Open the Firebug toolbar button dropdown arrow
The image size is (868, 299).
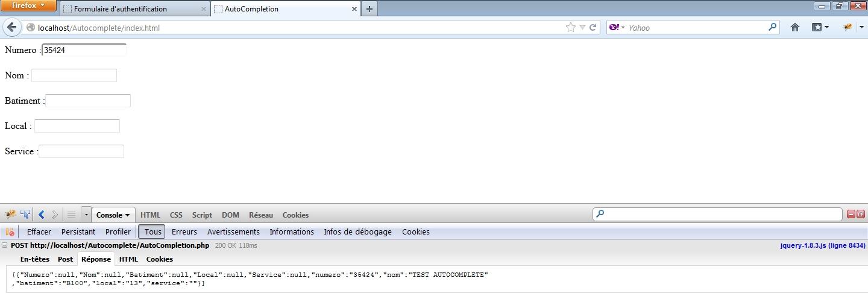pyautogui.click(x=861, y=27)
